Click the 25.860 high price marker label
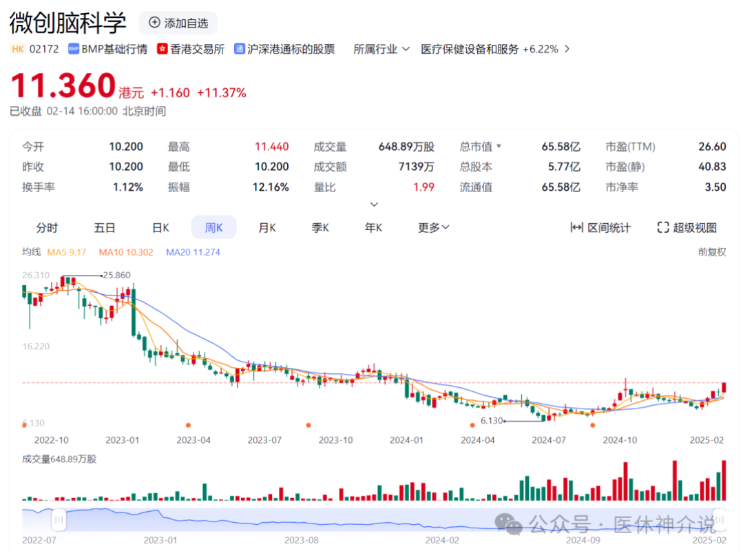The image size is (743, 560). [x=116, y=275]
